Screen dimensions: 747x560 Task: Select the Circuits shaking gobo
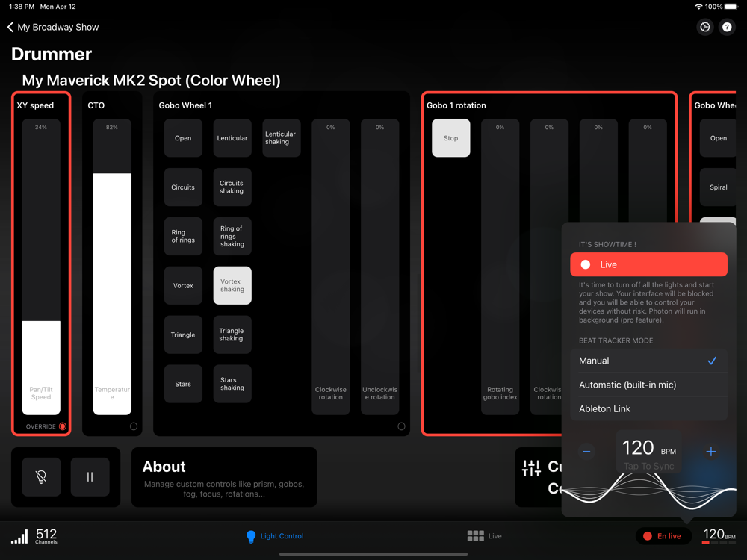pyautogui.click(x=232, y=187)
